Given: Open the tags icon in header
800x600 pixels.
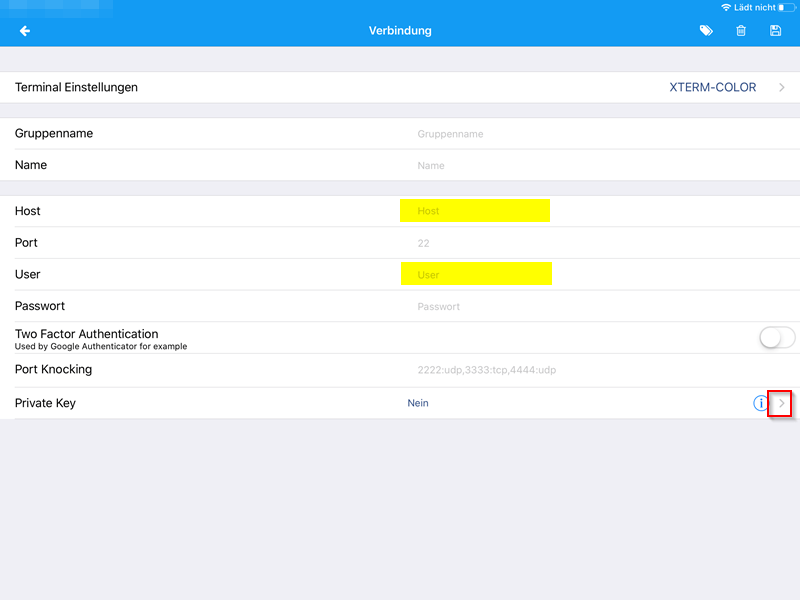Looking at the screenshot, I should [x=706, y=31].
